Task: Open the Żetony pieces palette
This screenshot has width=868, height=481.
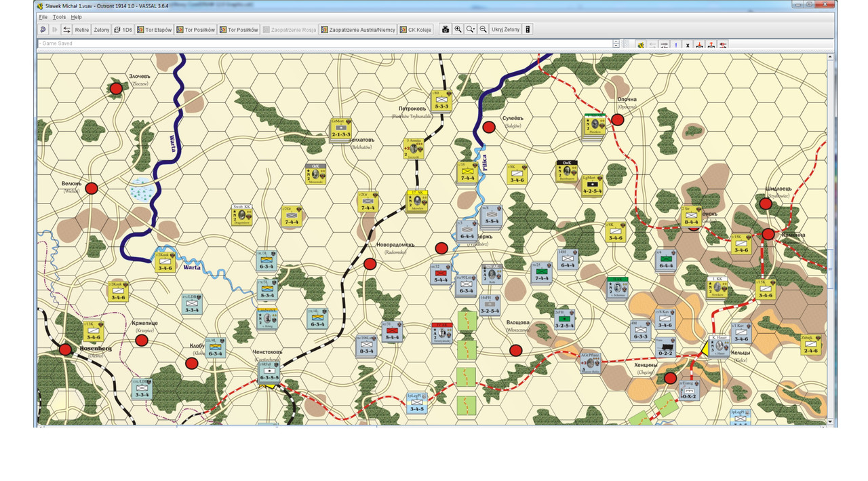Action: tap(102, 30)
